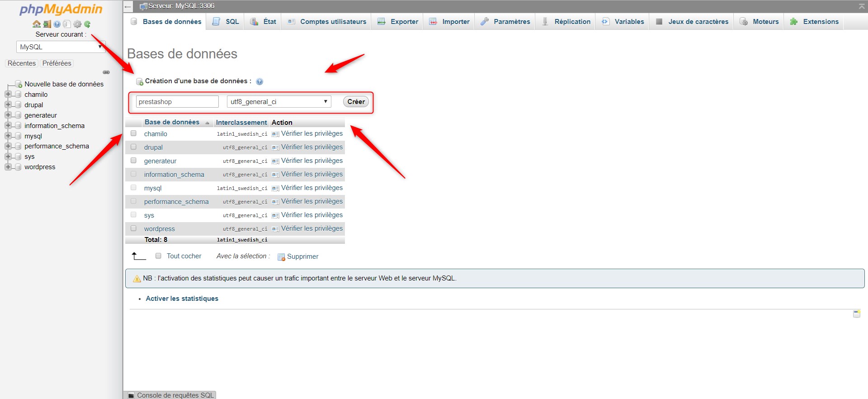This screenshot has height=399, width=868.
Task: Click the Créer button
Action: click(356, 102)
